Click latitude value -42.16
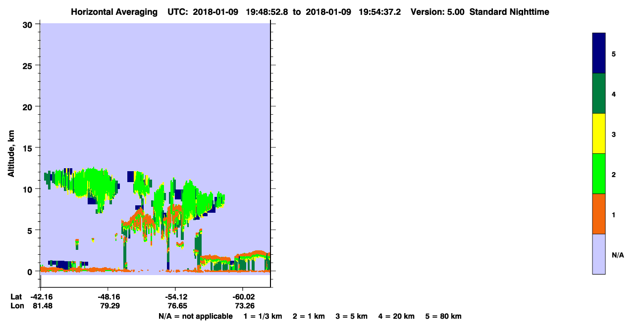The image size is (644, 330). coord(41,297)
